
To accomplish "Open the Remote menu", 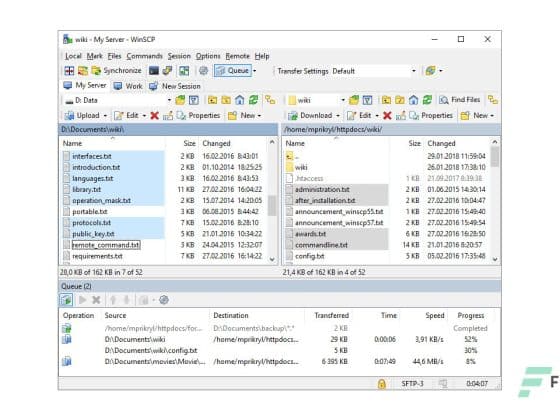I will point(238,56).
